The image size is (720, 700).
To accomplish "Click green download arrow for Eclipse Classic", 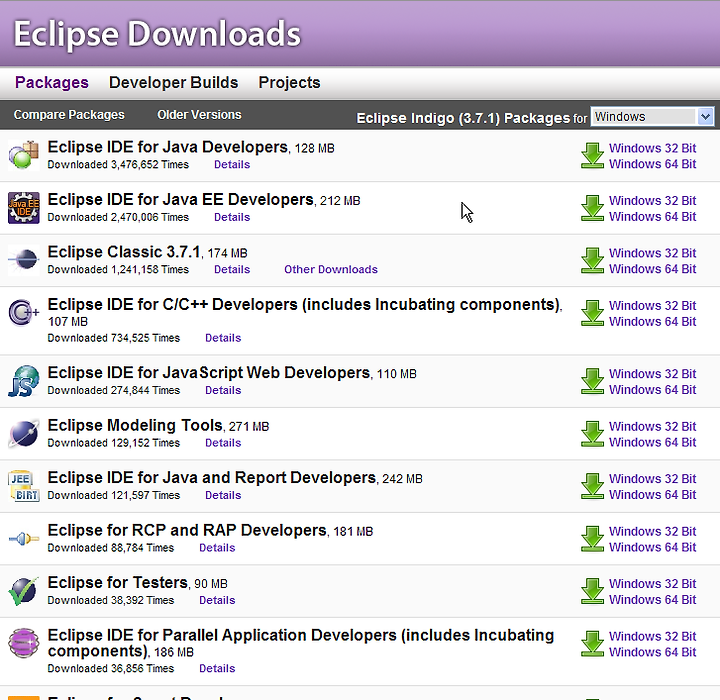I will pos(592,260).
